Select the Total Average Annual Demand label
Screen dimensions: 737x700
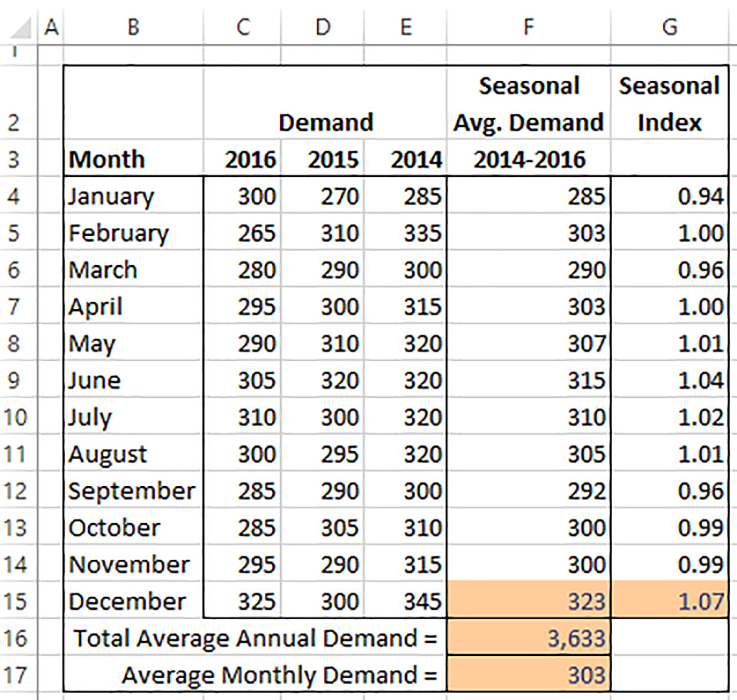[255, 638]
